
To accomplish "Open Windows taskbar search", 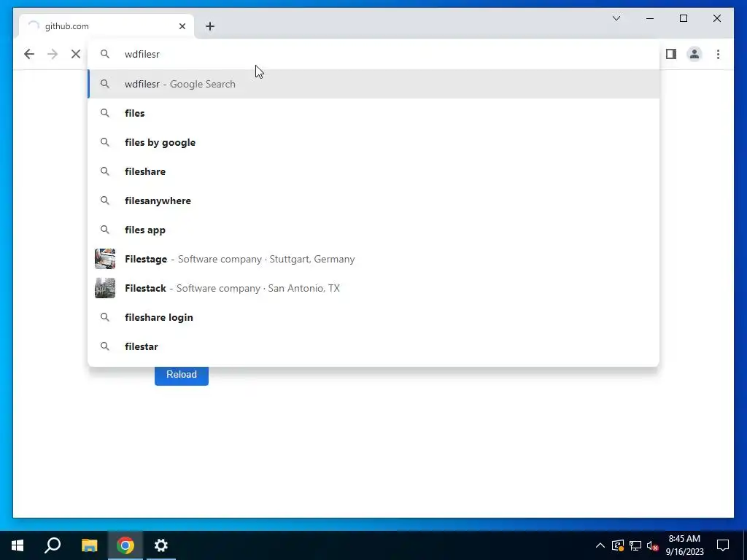I will coord(53,545).
